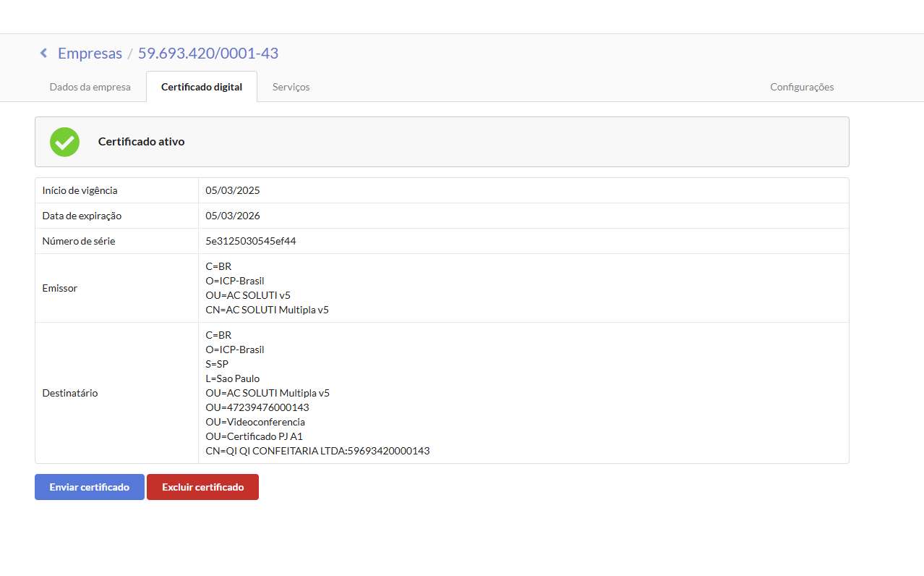Click serial number 5e3125030545ef44
Screen dimensions: 924x576
click(x=251, y=241)
